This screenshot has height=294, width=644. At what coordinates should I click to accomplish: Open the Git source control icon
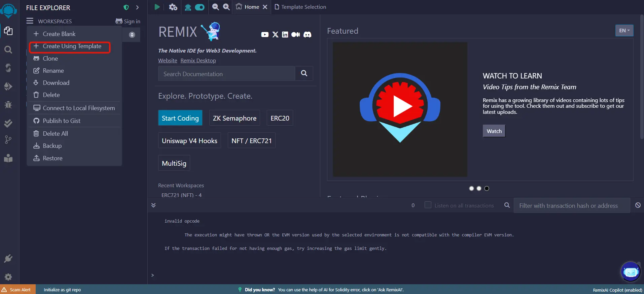tap(8, 140)
